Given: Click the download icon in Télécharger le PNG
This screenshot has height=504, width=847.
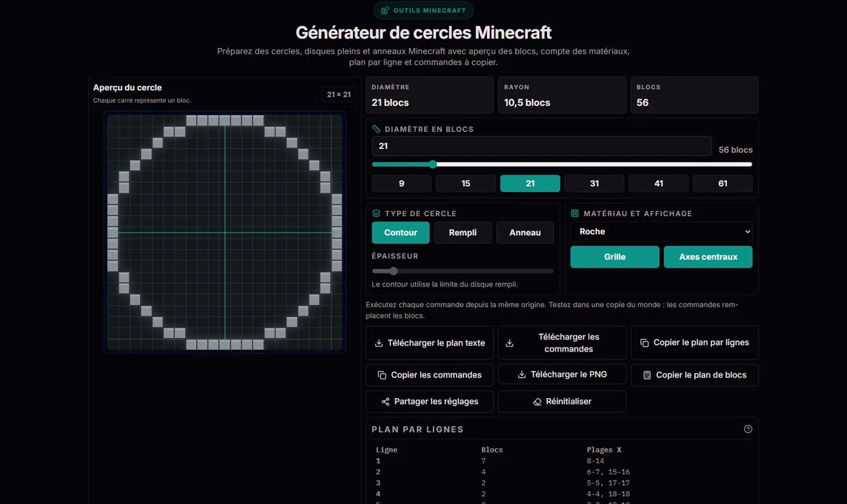Looking at the screenshot, I should [522, 375].
